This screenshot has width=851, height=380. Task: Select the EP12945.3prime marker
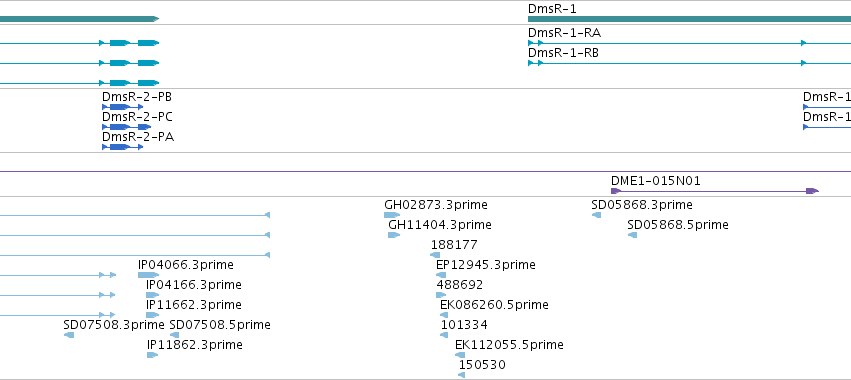[441, 275]
